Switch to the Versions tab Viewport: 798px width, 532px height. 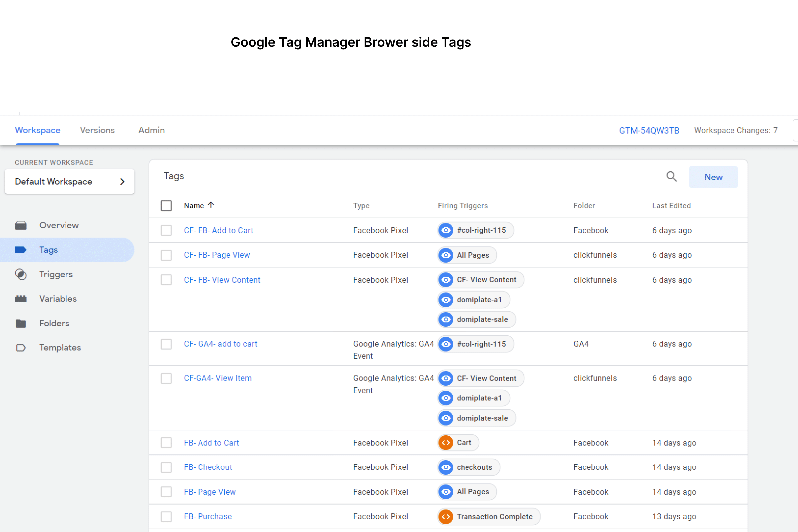pyautogui.click(x=97, y=130)
